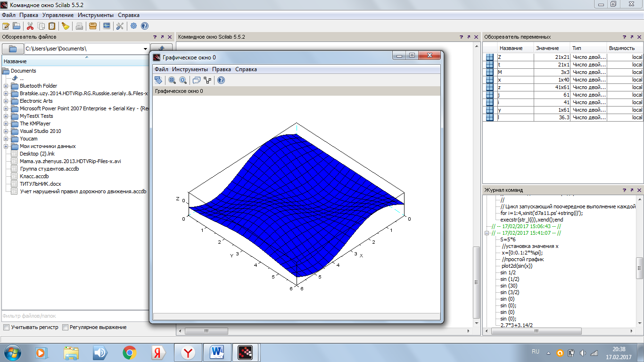Open help browser icon in main toolbar

144,26
